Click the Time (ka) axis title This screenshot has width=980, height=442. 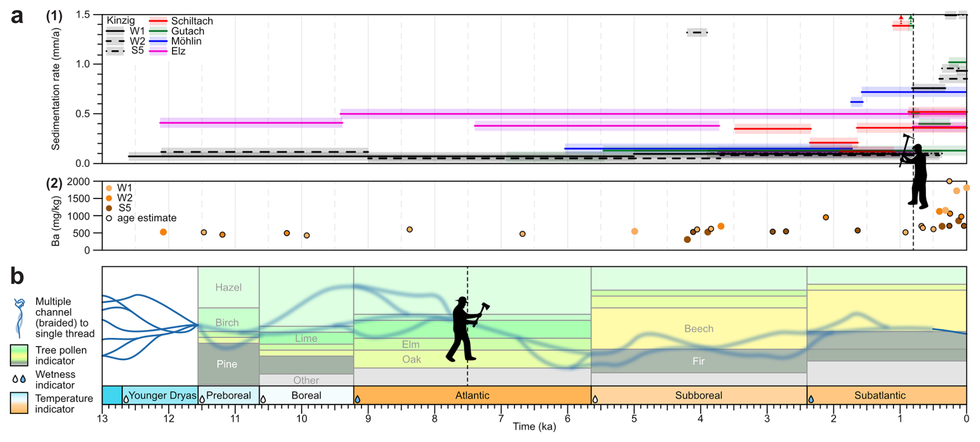point(534,426)
